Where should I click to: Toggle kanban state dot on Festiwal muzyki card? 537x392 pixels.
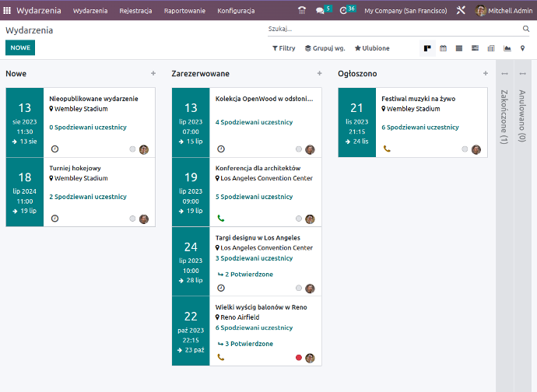(465, 149)
